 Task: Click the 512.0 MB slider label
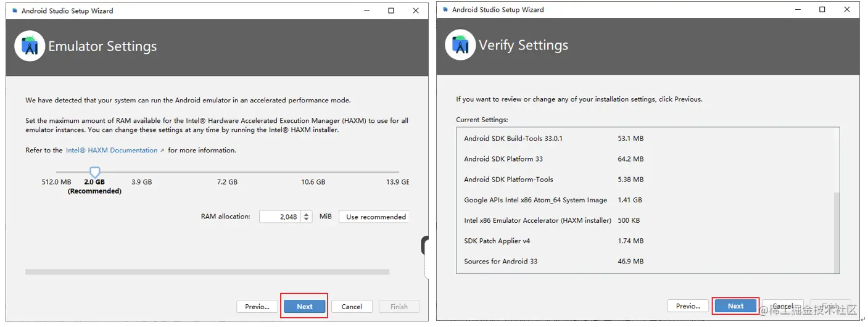pos(56,182)
